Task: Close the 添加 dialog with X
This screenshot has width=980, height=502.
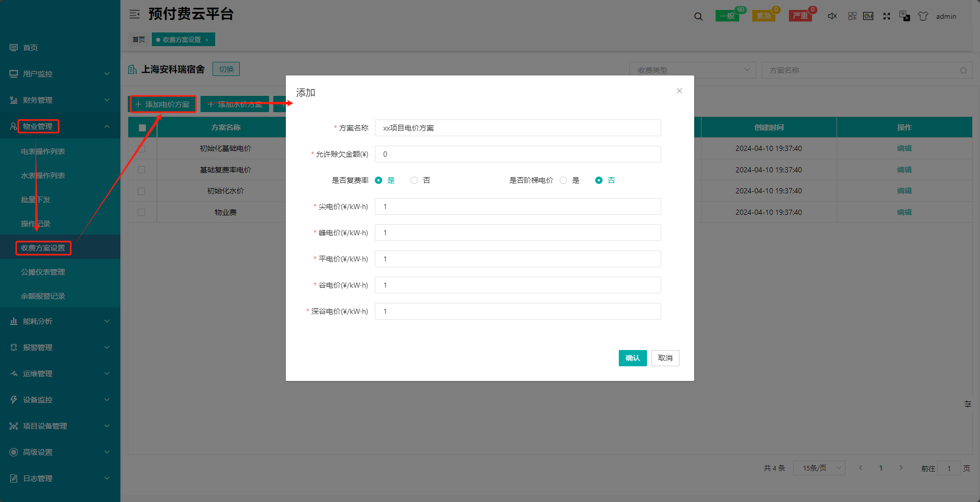Action: (x=679, y=91)
